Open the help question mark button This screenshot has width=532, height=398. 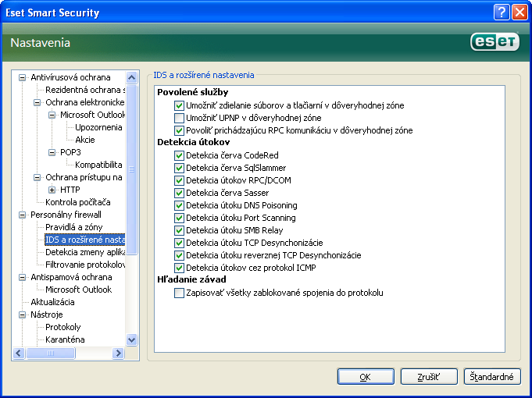(502, 13)
